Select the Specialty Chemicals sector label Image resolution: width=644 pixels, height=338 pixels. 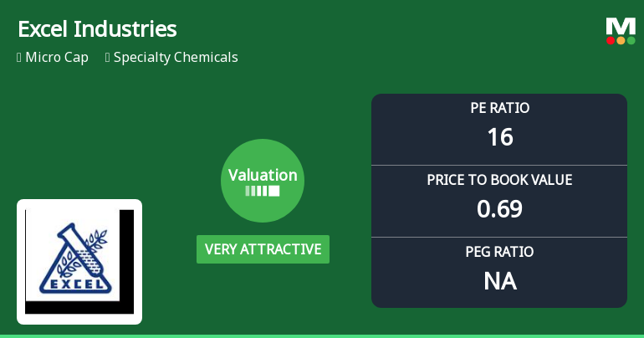[x=176, y=58]
